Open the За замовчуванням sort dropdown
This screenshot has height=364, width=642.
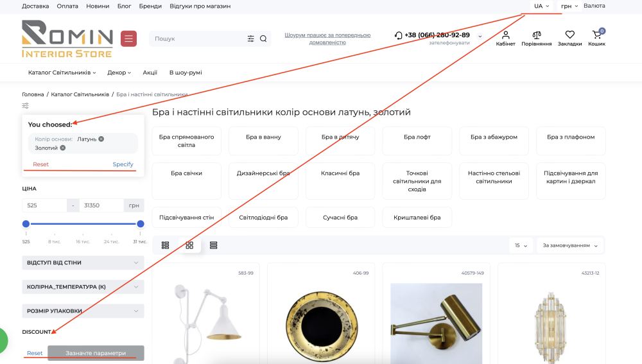(570, 245)
